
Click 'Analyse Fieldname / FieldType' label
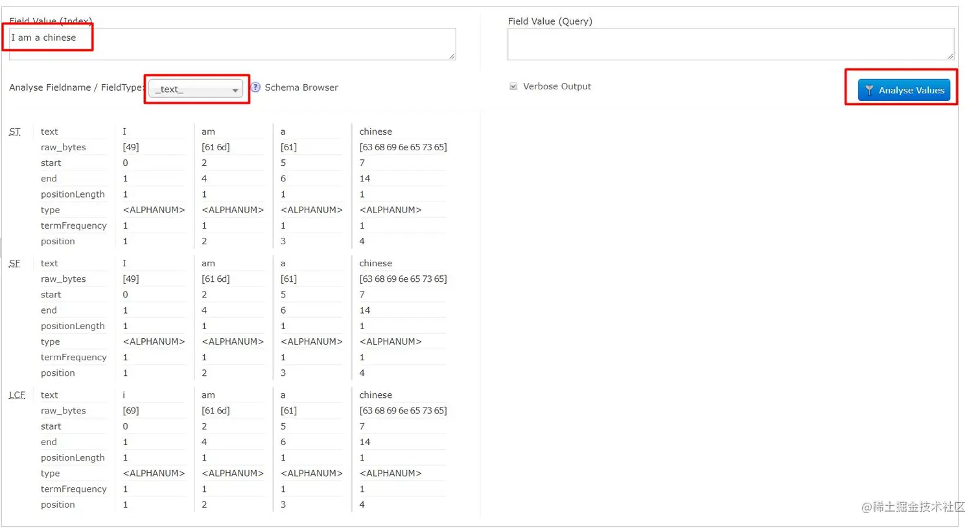[x=76, y=87]
